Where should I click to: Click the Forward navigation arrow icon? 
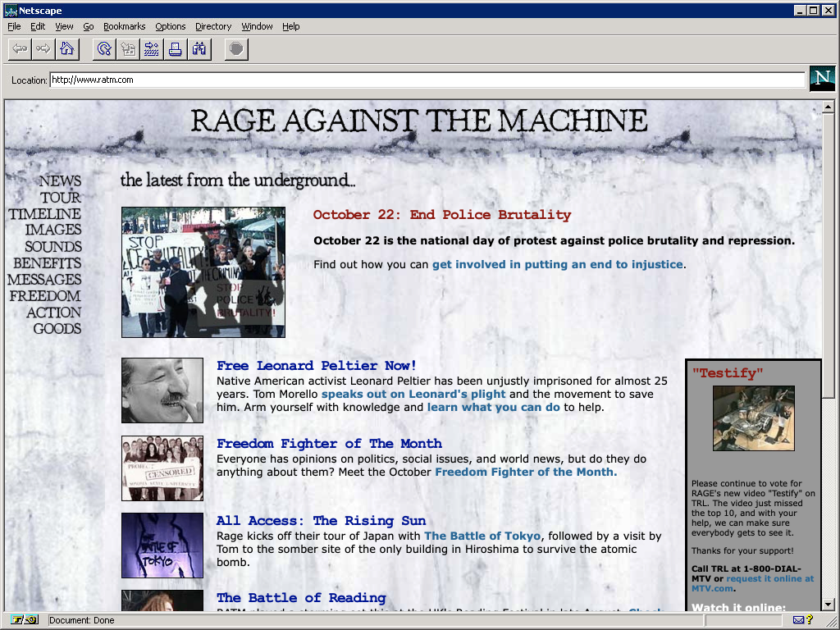coord(43,48)
